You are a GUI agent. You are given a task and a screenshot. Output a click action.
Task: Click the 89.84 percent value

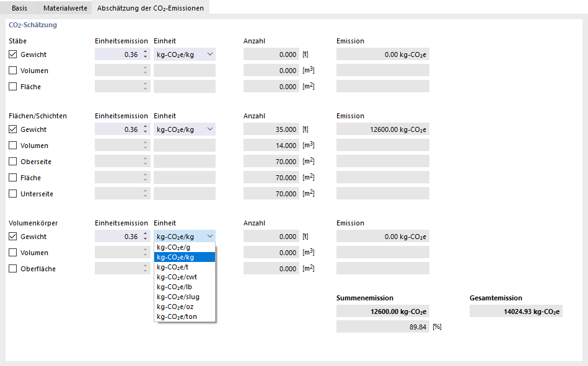tap(383, 327)
